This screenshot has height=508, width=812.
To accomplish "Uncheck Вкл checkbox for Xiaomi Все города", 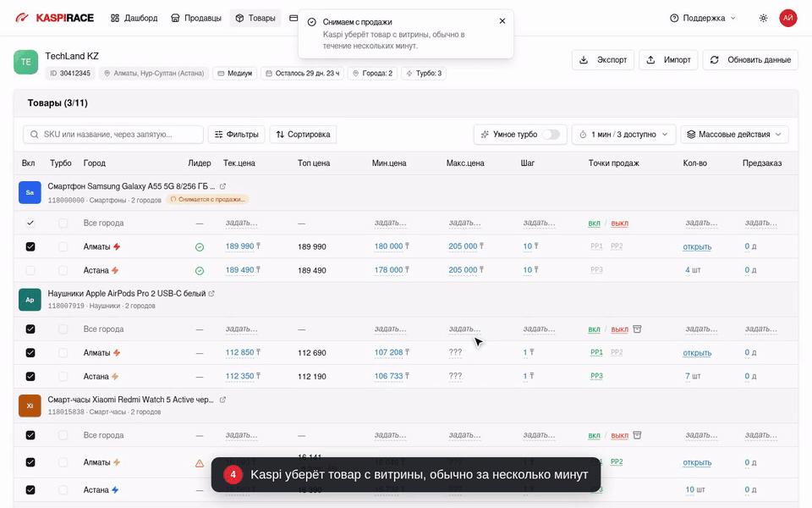I will (30, 435).
